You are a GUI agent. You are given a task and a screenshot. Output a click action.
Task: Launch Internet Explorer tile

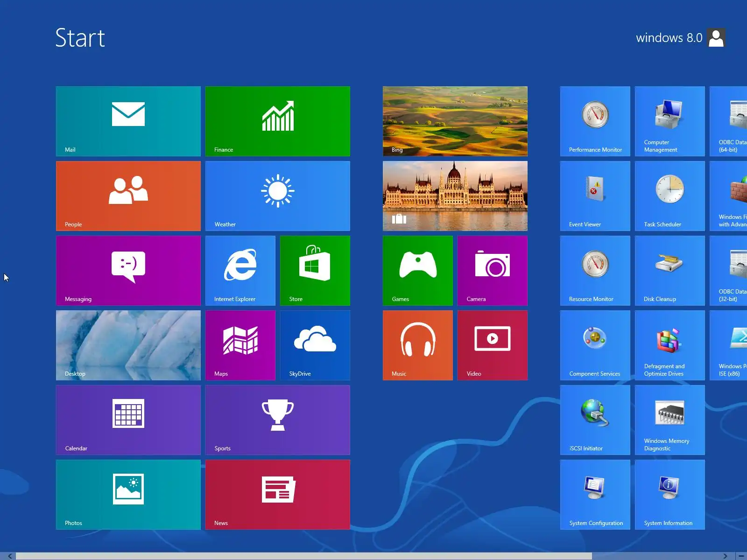point(240,271)
